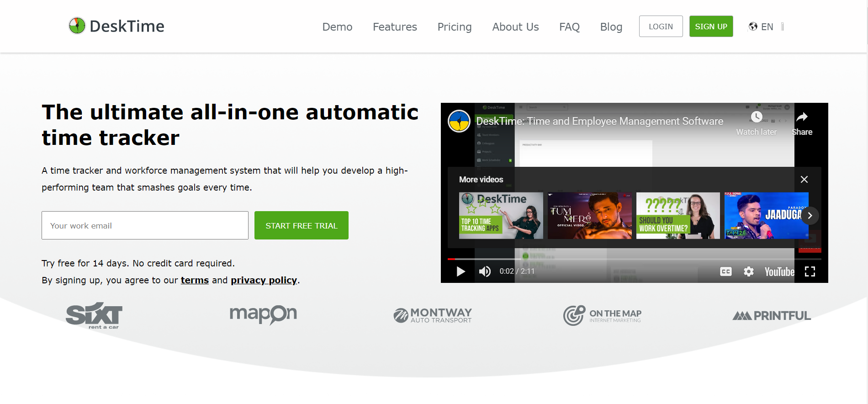Play the DeskTime video
868x404 pixels.
click(x=460, y=271)
